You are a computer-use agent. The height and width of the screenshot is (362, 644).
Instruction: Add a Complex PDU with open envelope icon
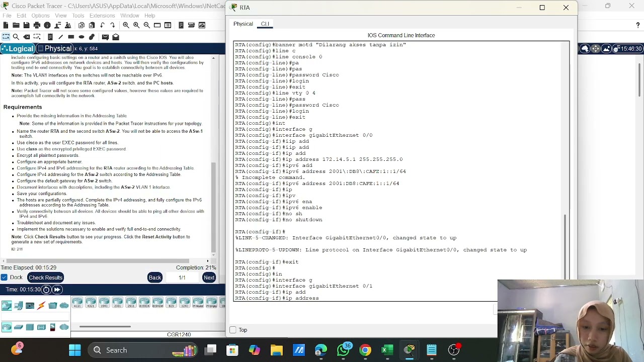116,37
